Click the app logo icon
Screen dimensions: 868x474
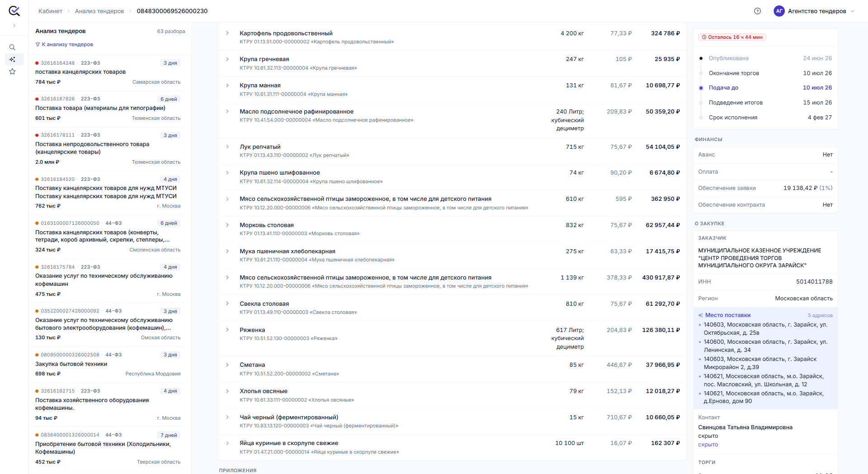tap(14, 11)
